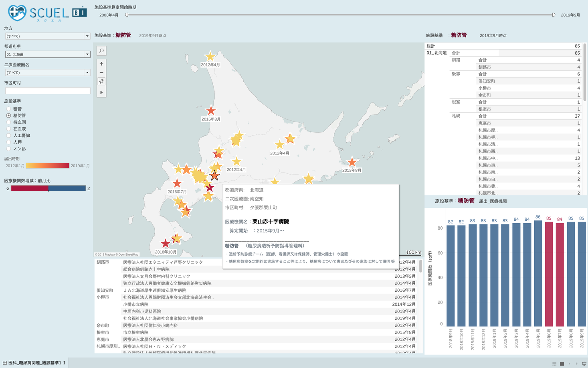
Task: Select 小樽市立病院 in list
Action: pyautogui.click(x=135, y=304)
